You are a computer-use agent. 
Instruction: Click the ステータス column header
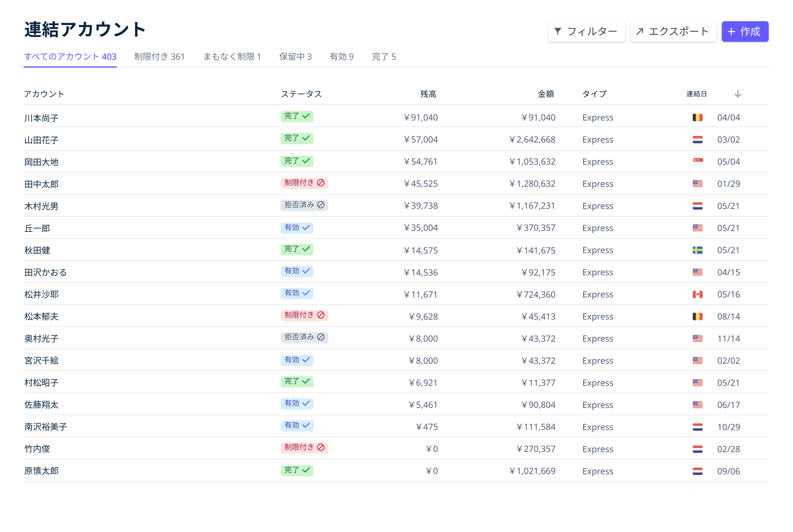point(301,94)
